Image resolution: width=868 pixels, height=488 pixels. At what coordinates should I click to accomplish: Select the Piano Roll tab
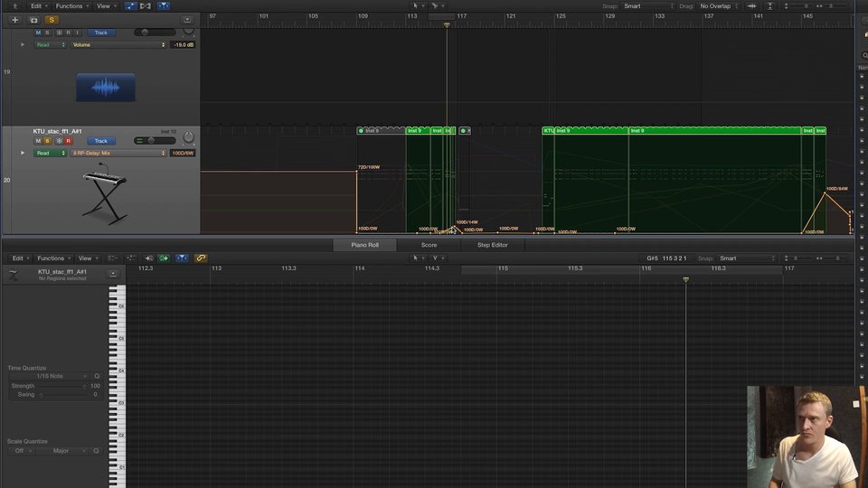click(364, 245)
